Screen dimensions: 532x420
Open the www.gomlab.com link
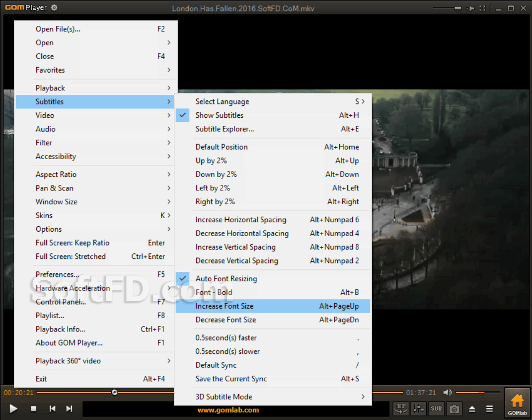(228, 410)
